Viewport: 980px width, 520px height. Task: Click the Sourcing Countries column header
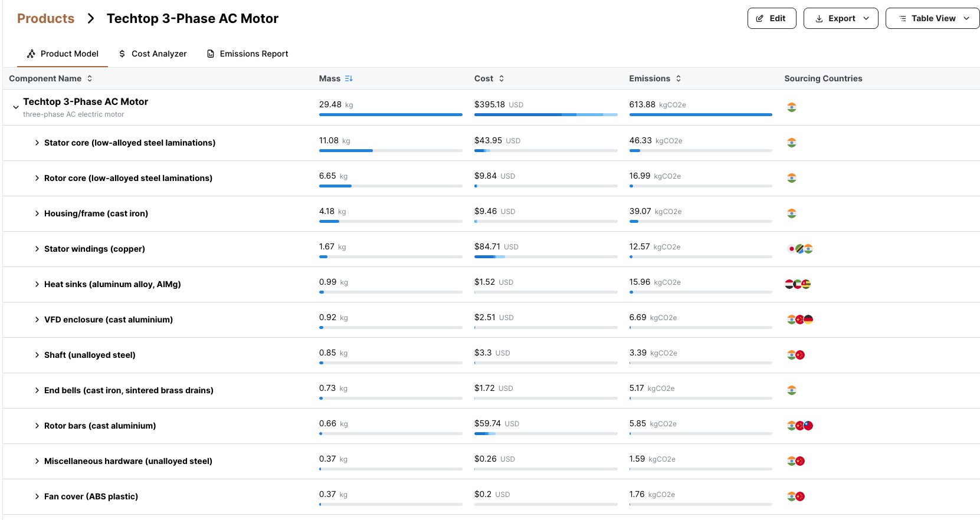coord(823,78)
